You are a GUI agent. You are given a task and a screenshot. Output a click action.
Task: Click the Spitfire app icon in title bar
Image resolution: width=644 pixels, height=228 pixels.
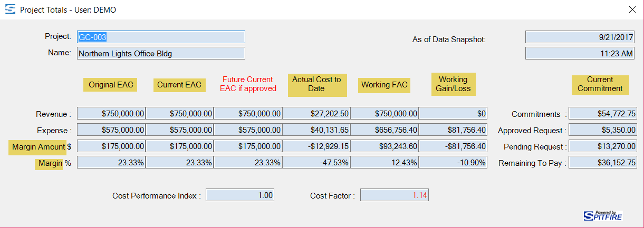9,9
